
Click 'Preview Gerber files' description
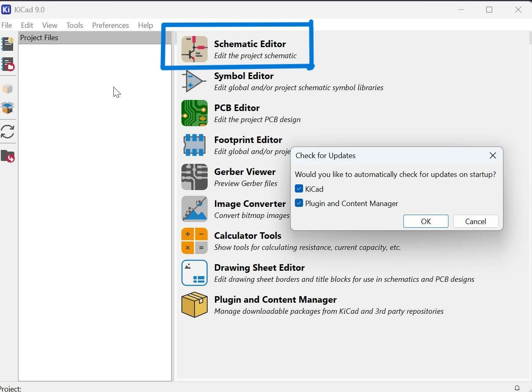246,184
